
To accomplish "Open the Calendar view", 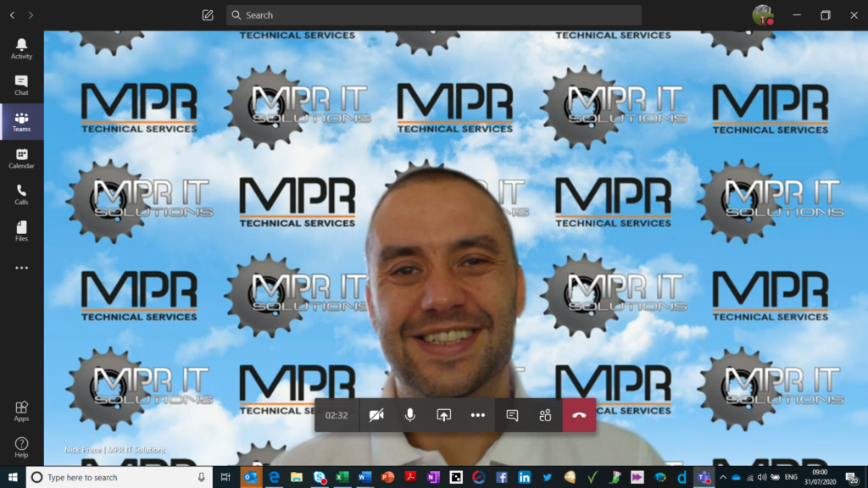I will point(21,158).
